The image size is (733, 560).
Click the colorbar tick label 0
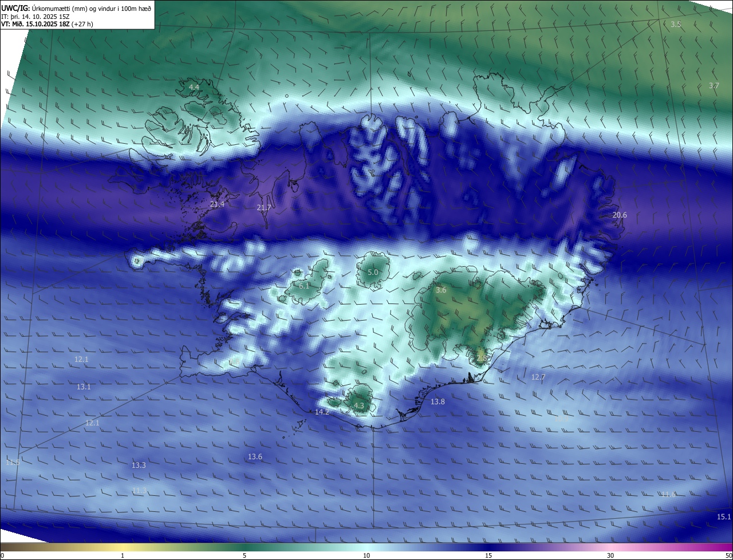click(x=2, y=555)
